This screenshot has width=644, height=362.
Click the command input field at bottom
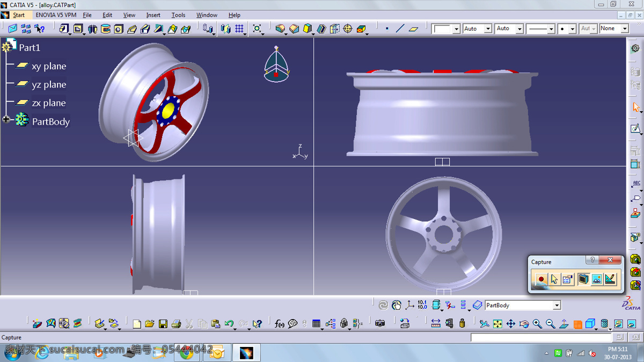tap(541, 337)
